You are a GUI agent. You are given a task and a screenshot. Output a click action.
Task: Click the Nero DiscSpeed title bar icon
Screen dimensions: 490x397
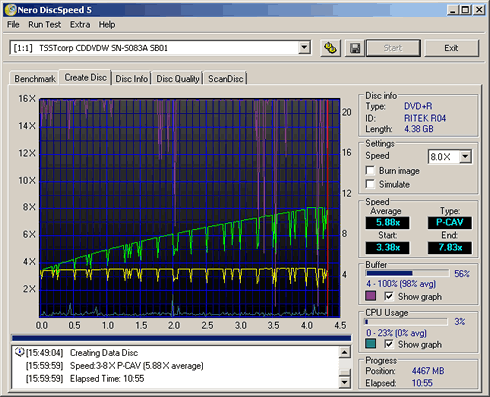pyautogui.click(x=11, y=10)
